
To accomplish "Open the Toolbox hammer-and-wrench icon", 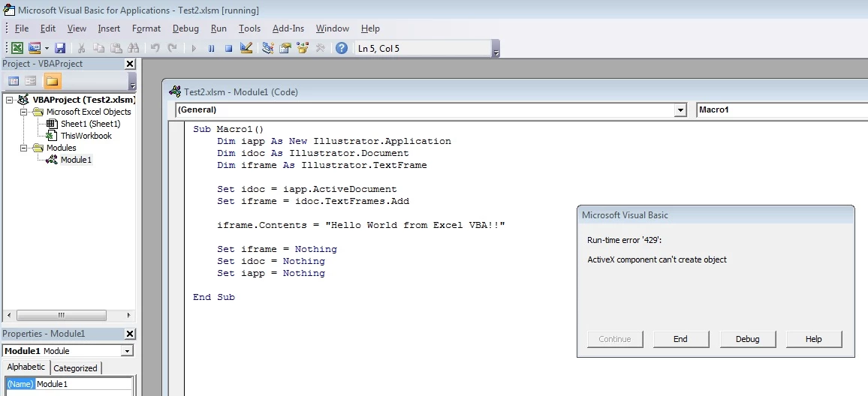I will 320,48.
